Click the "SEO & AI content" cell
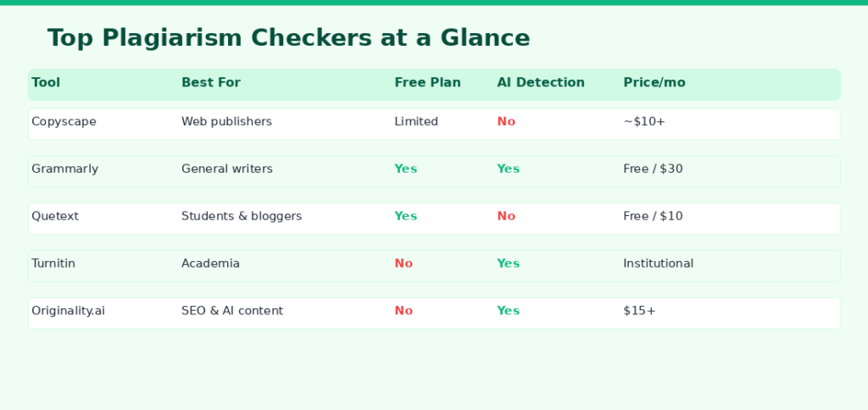Image resolution: width=868 pixels, height=410 pixels. [x=232, y=312]
